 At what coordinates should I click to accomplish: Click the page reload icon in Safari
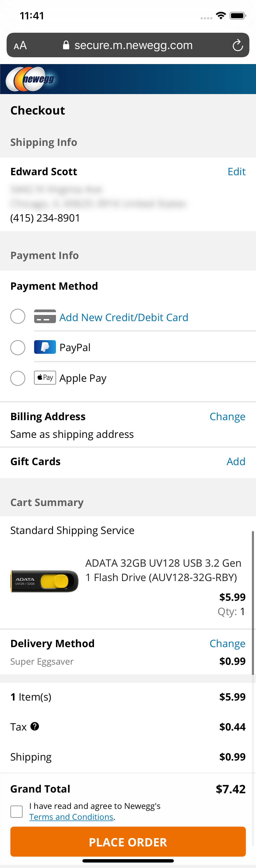pyautogui.click(x=238, y=45)
